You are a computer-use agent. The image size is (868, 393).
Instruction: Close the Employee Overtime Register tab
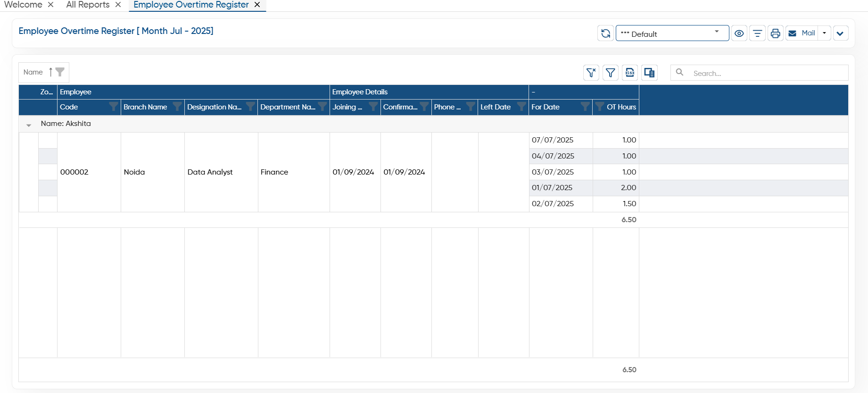pos(257,5)
